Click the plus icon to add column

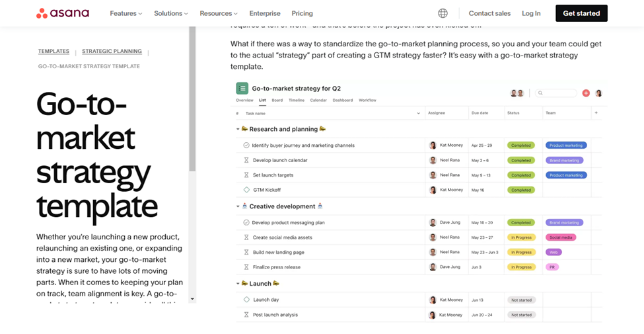[x=596, y=113]
